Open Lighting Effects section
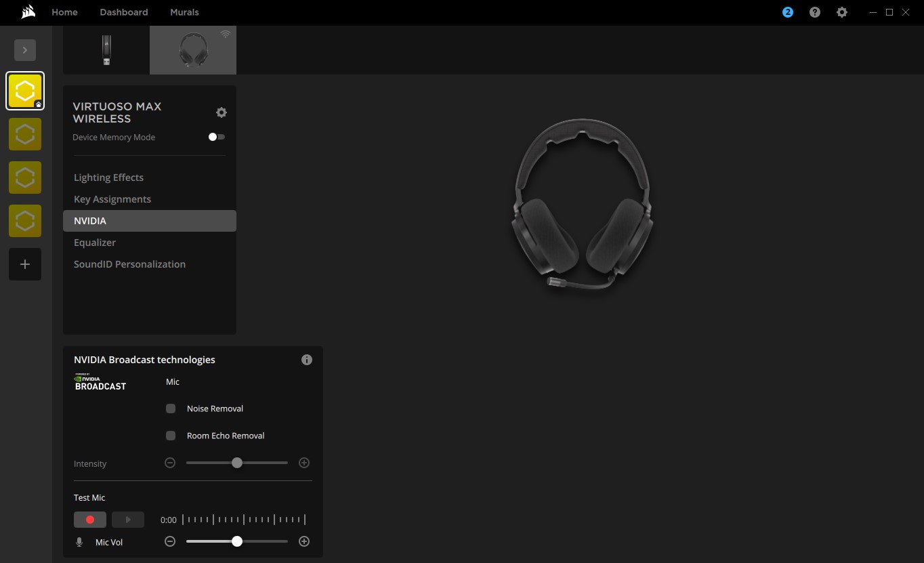 pyautogui.click(x=150, y=178)
